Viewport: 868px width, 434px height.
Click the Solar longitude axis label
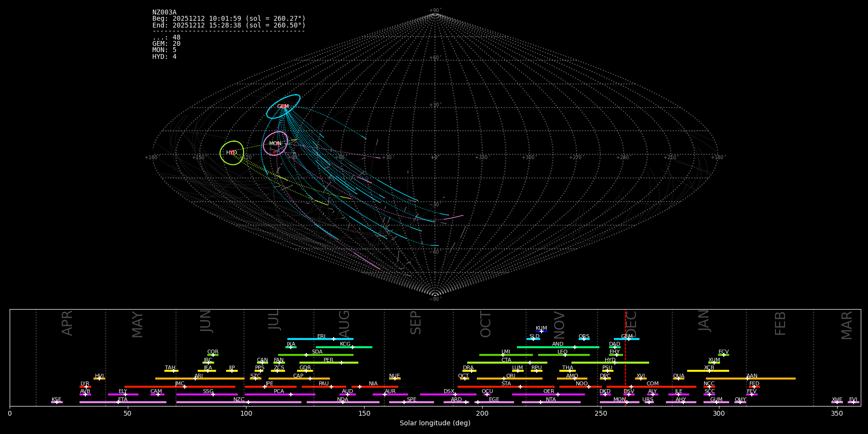[435, 423]
